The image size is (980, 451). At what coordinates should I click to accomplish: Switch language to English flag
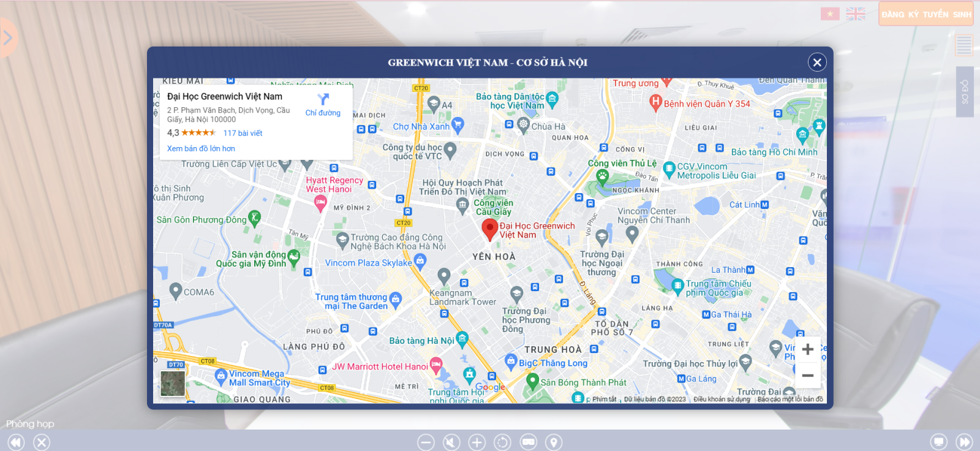(856, 14)
